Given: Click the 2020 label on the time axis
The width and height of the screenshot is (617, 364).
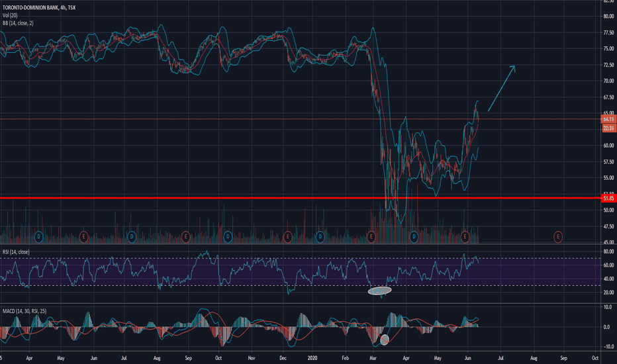Looking at the screenshot, I should coord(312,358).
